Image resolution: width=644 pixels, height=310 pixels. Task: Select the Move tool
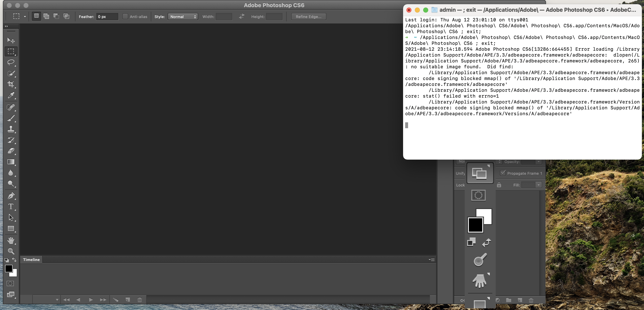pyautogui.click(x=11, y=40)
